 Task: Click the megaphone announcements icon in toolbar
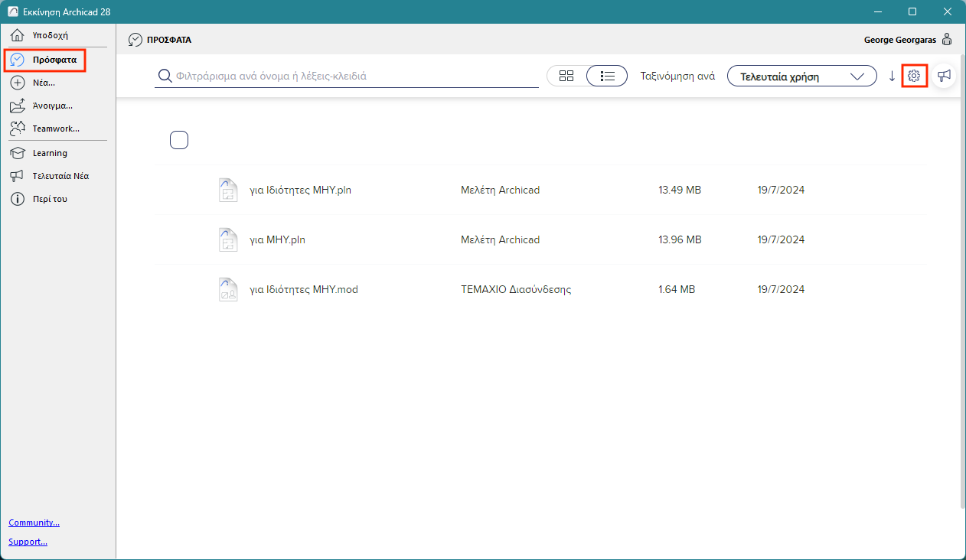coord(945,76)
